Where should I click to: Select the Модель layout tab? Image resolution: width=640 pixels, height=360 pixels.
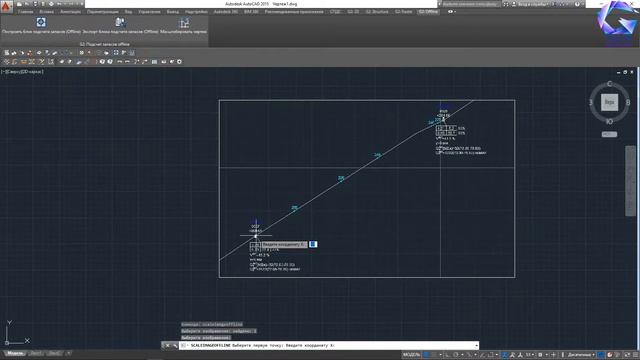(x=15, y=353)
